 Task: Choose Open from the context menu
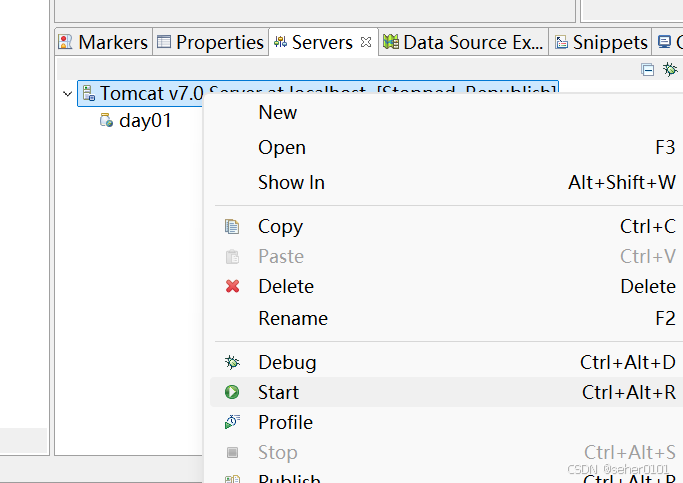(445, 147)
